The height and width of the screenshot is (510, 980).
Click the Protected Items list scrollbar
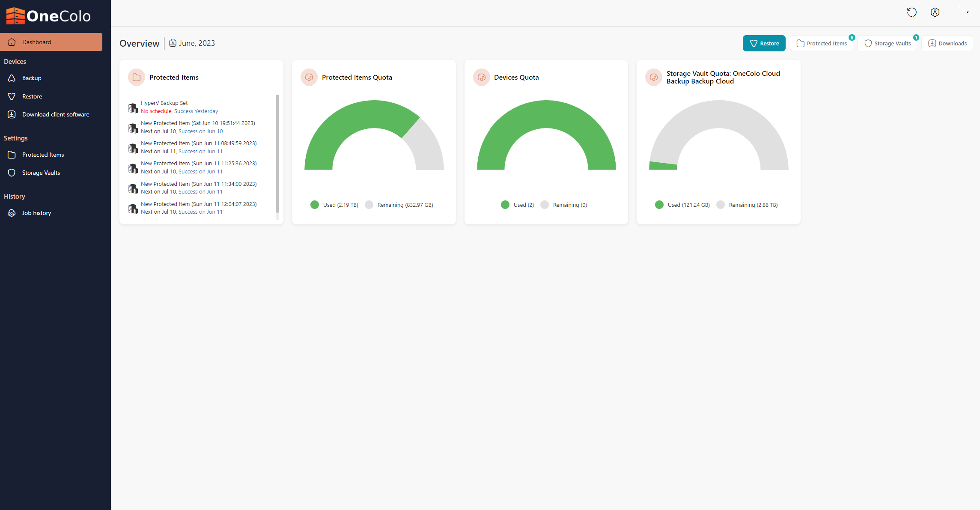point(277,154)
